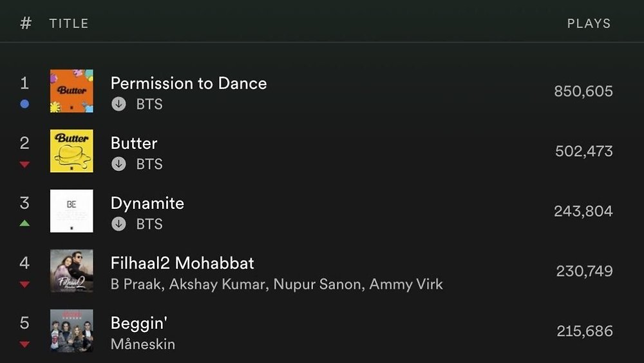The image size is (644, 363).
Task: Click the download icon under Dynamite
Action: pos(118,224)
